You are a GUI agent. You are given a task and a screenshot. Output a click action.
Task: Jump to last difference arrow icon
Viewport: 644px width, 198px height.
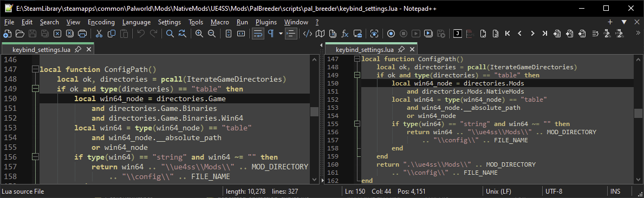(x=544, y=34)
